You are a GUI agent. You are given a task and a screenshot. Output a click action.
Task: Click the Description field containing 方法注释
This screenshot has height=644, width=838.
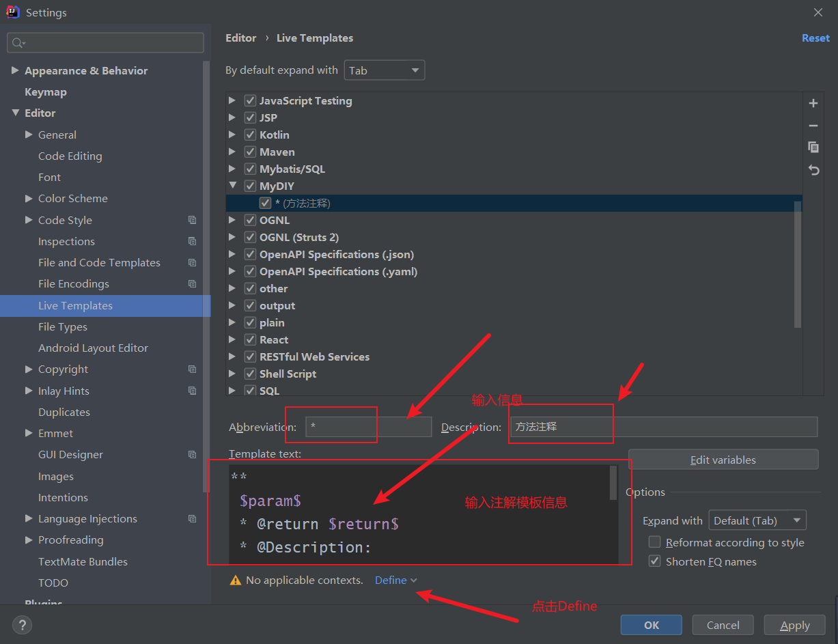point(663,427)
